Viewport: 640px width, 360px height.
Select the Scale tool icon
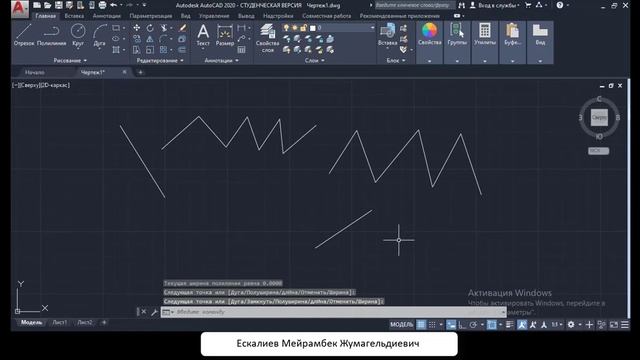150,50
